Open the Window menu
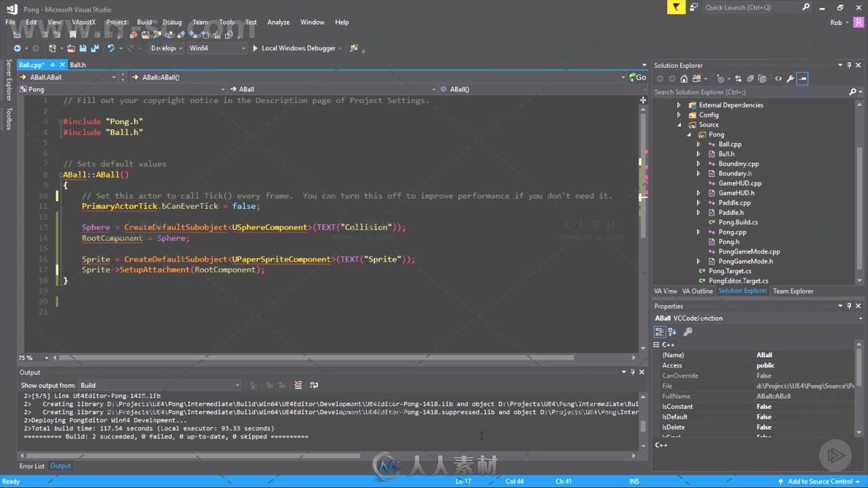The image size is (868, 488). coord(312,22)
